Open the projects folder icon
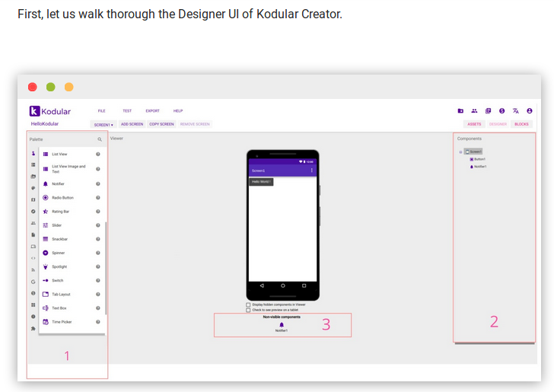 pos(460,111)
